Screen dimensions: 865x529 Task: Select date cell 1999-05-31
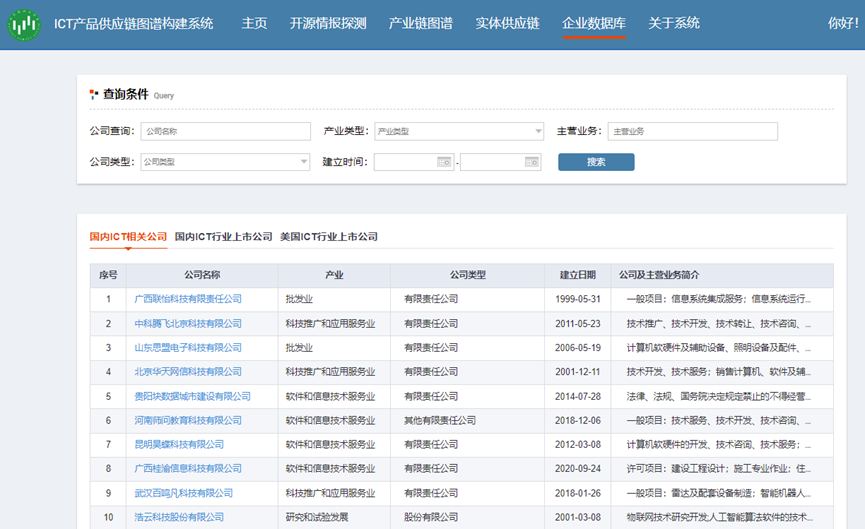pyautogui.click(x=578, y=299)
